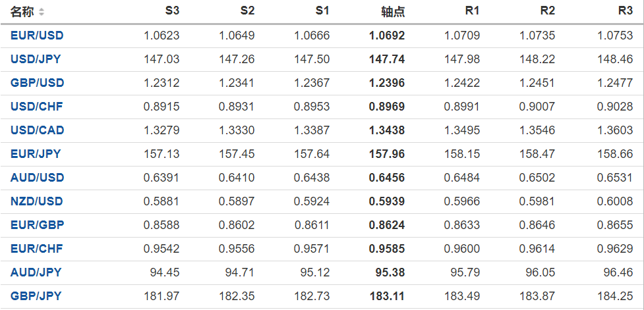644x310 pixels.
Task: Click the EUR/GBP pair name
Action: (x=37, y=225)
